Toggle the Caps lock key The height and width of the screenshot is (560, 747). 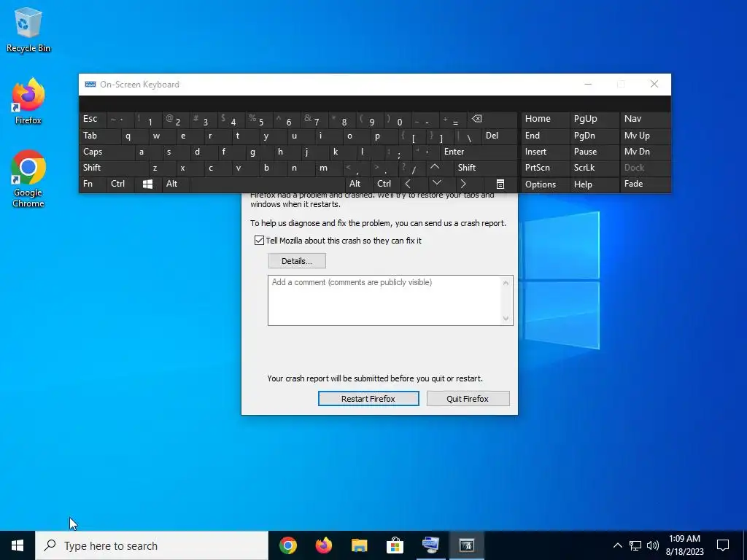click(107, 152)
